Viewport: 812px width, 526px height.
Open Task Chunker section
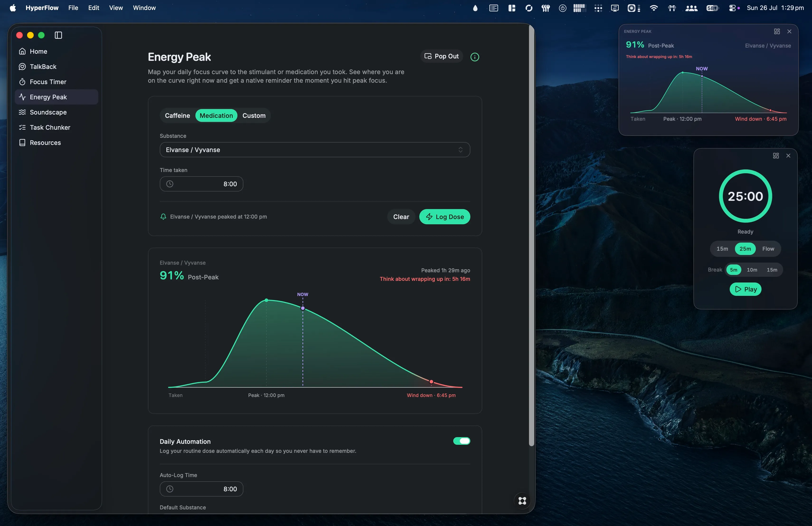57,127
